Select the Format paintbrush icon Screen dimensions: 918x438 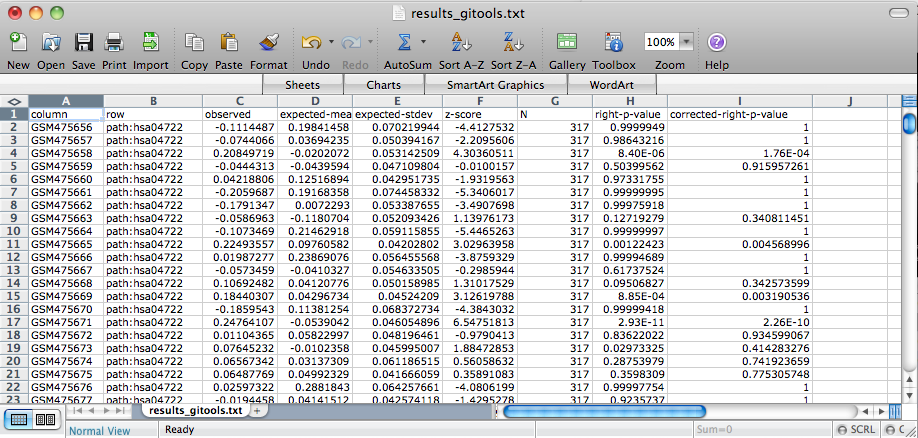coord(269,42)
